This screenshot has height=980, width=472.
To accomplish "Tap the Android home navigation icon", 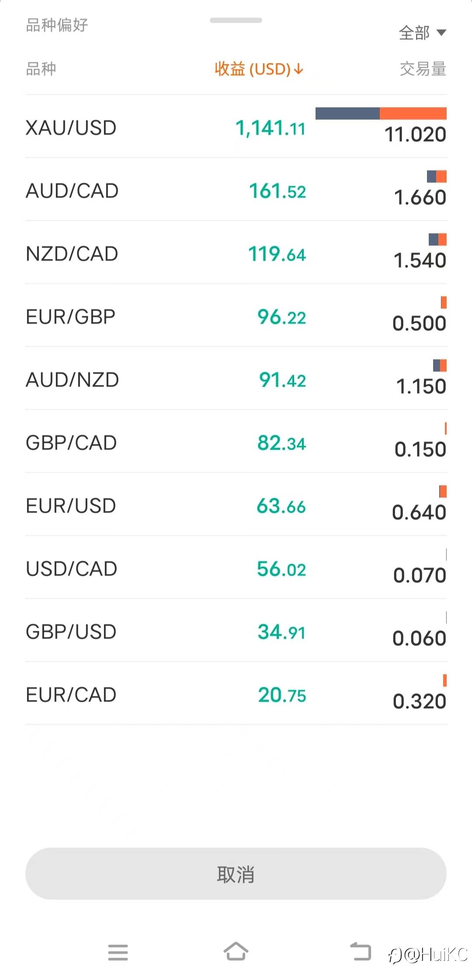I will [x=236, y=952].
